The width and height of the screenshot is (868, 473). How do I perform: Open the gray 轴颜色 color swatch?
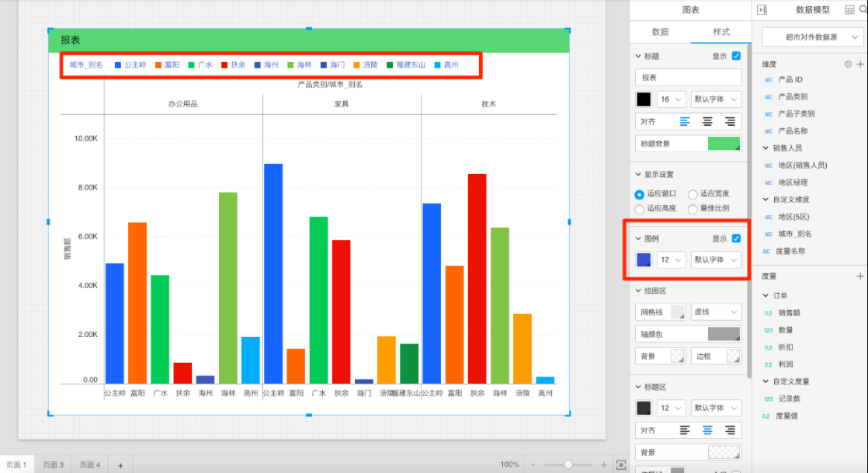[724, 334]
